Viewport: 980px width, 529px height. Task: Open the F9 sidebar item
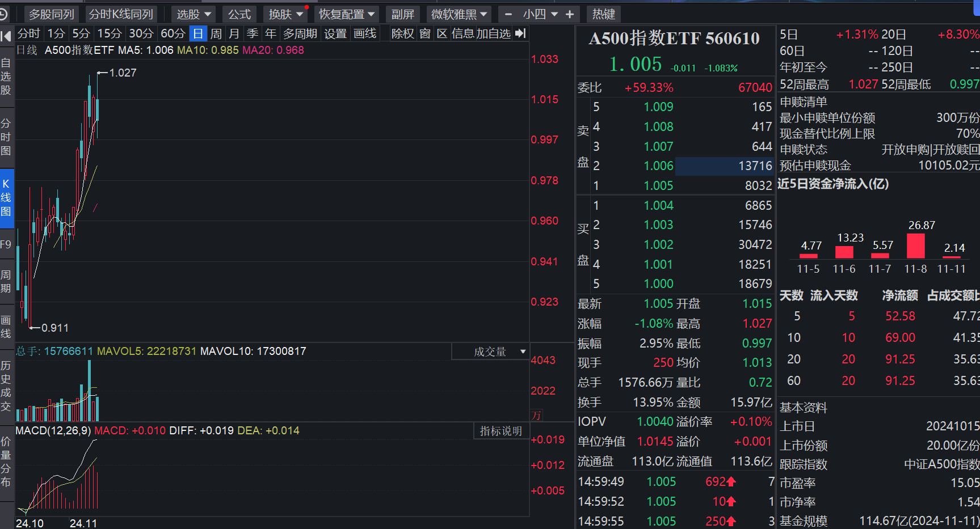(x=6, y=244)
